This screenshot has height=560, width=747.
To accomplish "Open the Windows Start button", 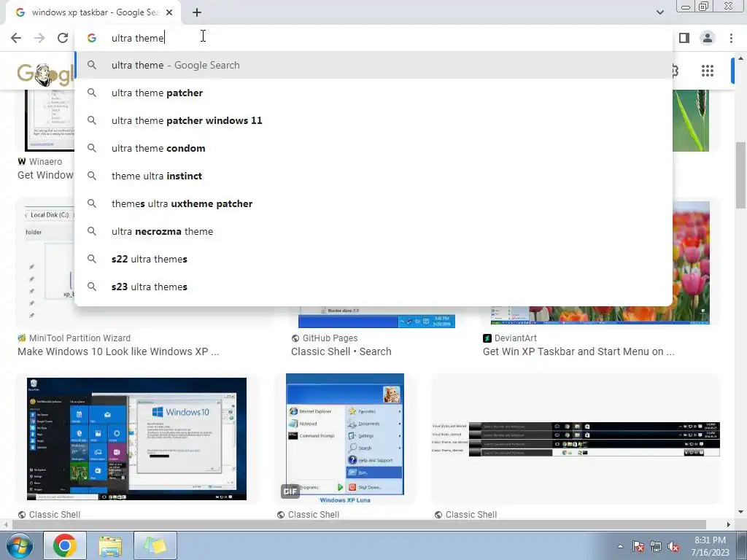I will (x=19, y=545).
